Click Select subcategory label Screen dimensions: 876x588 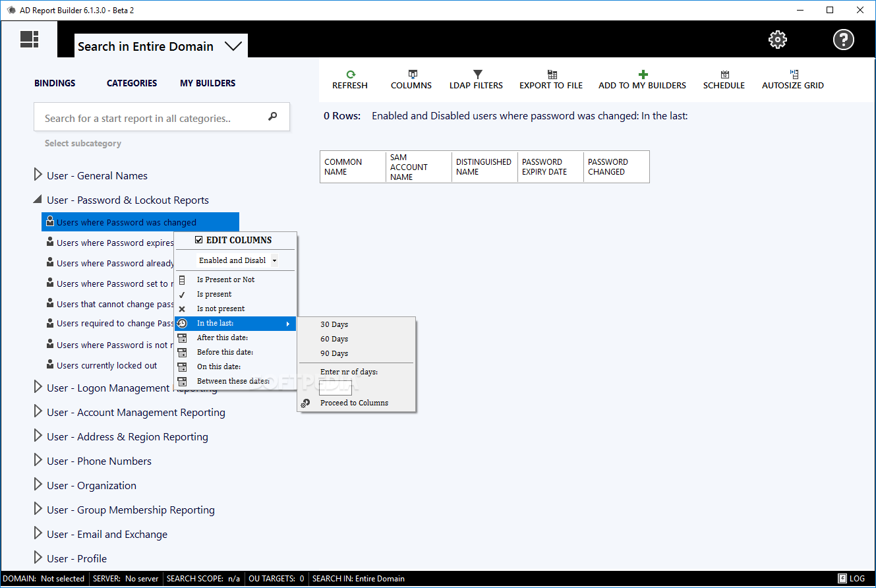pos(83,143)
